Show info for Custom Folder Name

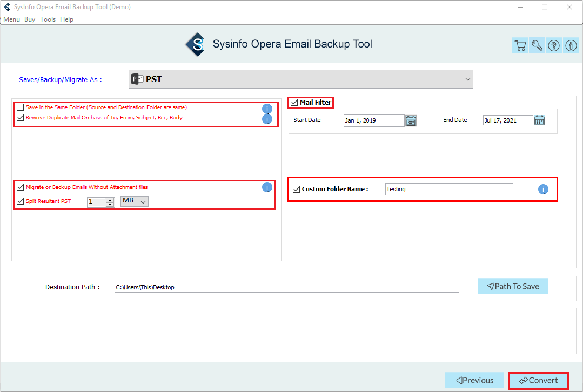pos(543,190)
